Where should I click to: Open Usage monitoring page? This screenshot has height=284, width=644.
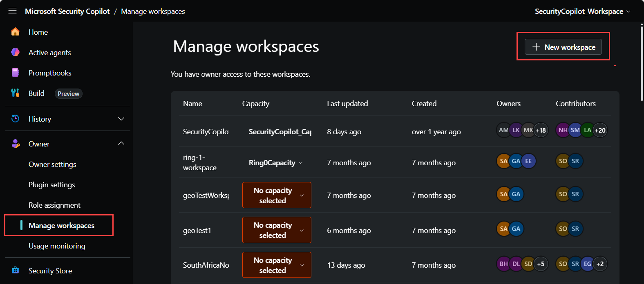click(x=57, y=246)
